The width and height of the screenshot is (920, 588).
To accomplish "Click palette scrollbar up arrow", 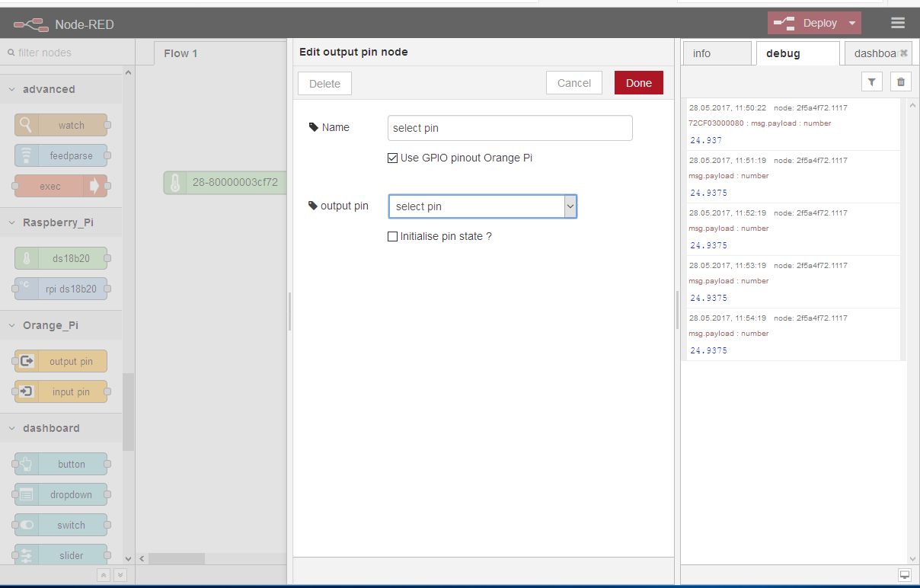I will [x=128, y=72].
